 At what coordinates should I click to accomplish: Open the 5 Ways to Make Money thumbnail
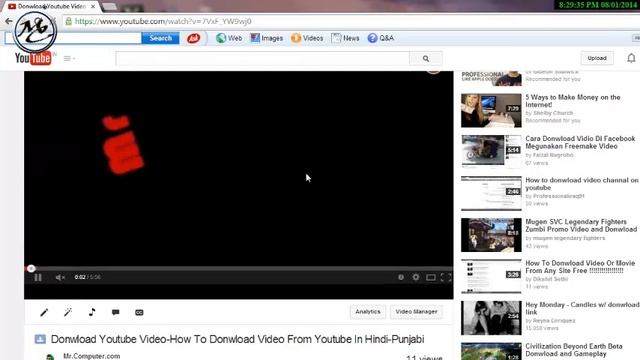coord(491,110)
